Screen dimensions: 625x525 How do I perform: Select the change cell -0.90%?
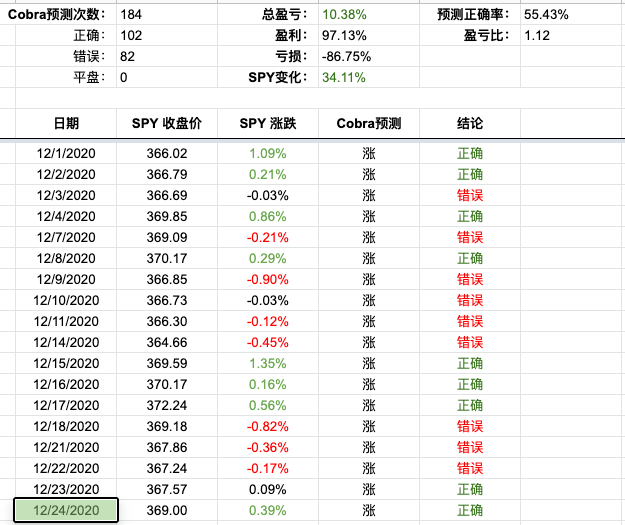268,279
